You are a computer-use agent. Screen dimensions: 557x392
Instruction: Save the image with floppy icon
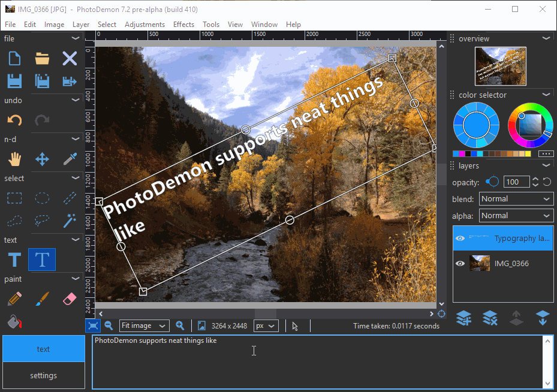(x=14, y=81)
